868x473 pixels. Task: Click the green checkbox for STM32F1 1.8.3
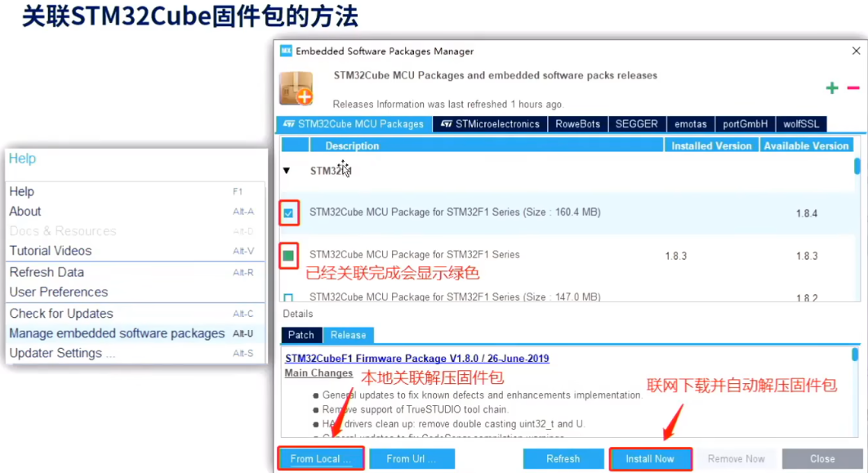(x=288, y=256)
